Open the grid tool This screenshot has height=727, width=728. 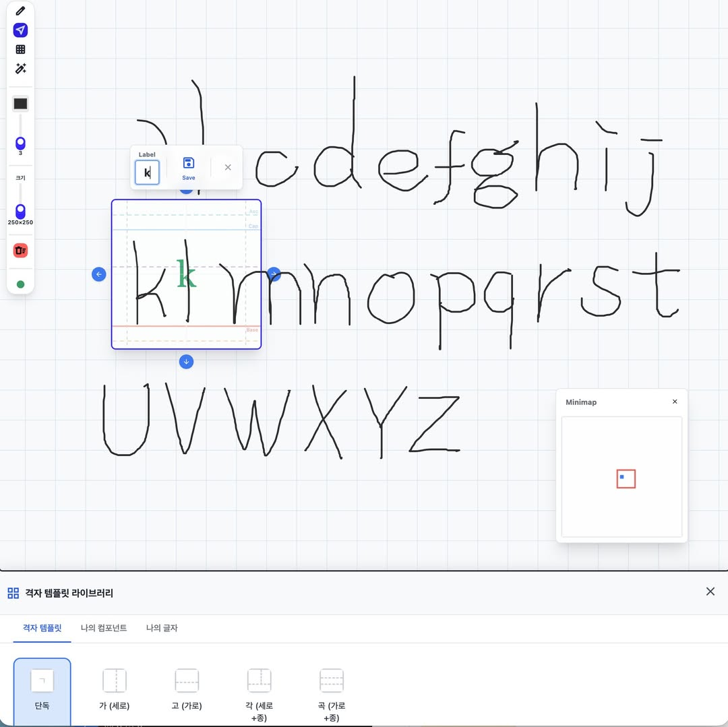coord(20,49)
